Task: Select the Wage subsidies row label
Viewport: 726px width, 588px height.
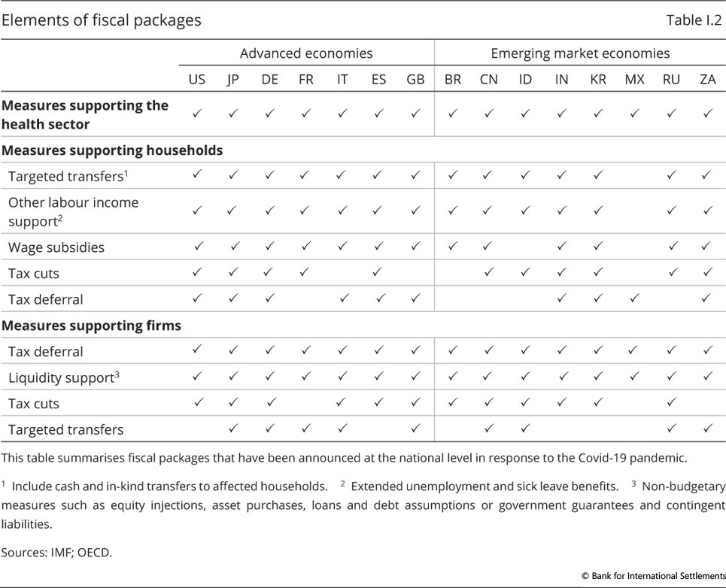Action: click(56, 247)
